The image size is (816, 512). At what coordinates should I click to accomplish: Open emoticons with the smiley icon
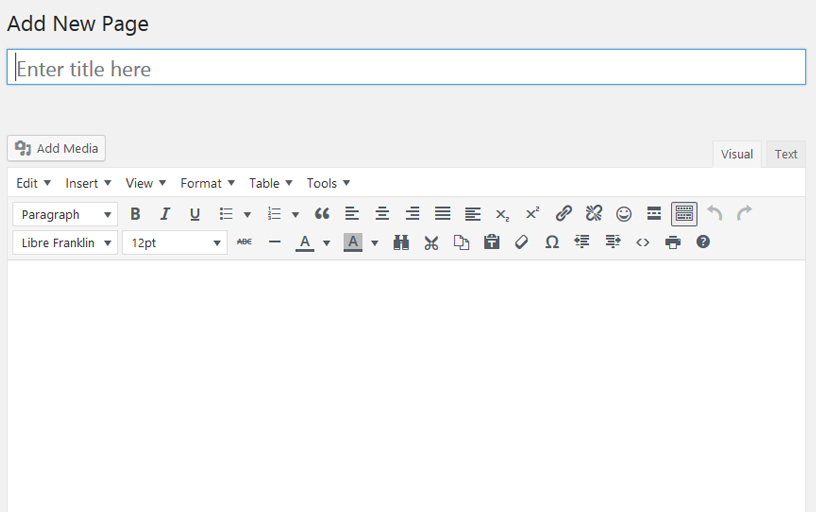pos(623,214)
